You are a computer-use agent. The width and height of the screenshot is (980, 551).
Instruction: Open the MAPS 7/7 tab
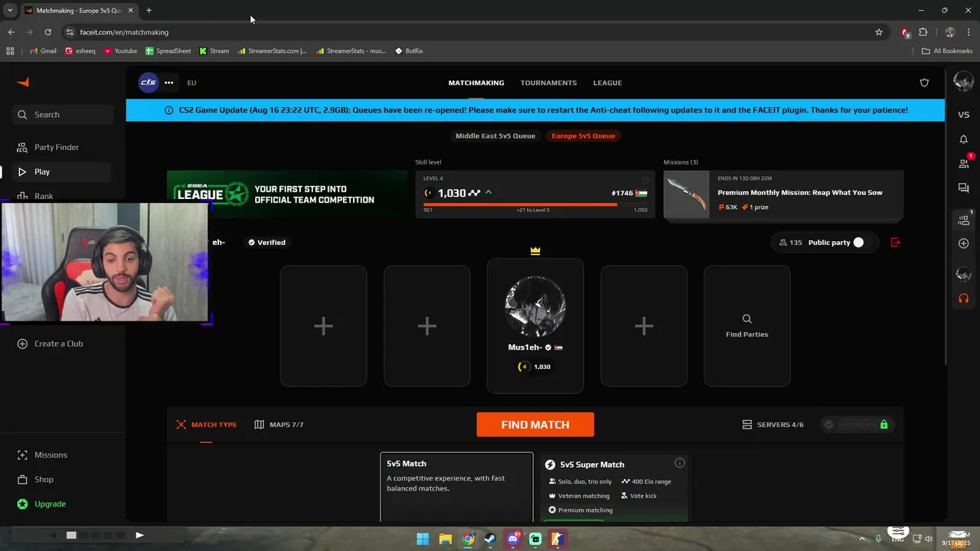[x=279, y=425]
